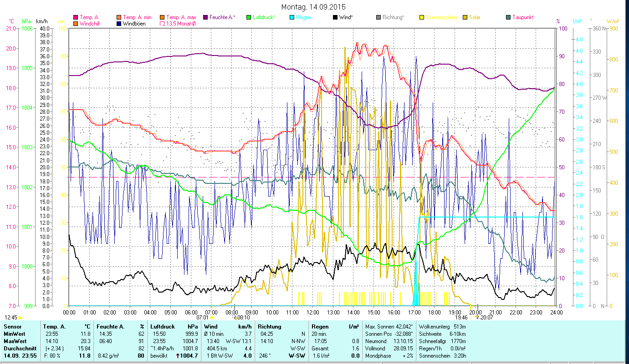Click the Mondphase + 2% entry

pos(389,356)
